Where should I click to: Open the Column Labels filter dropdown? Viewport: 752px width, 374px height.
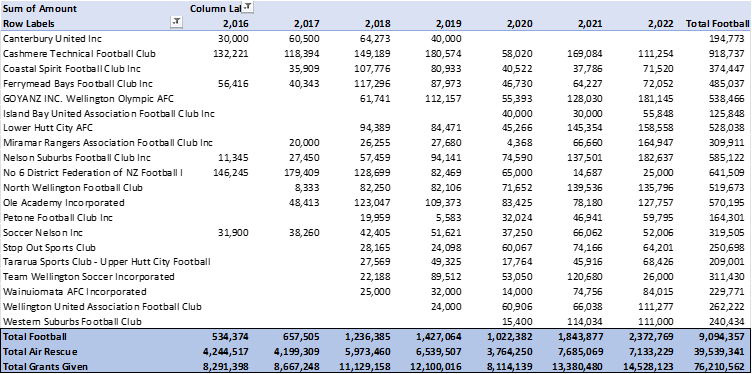(x=248, y=7)
